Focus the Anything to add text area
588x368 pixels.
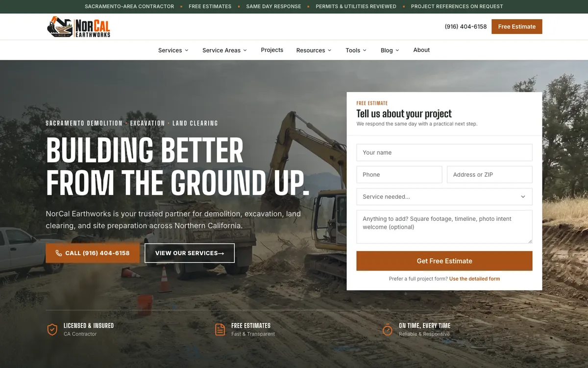pyautogui.click(x=444, y=227)
